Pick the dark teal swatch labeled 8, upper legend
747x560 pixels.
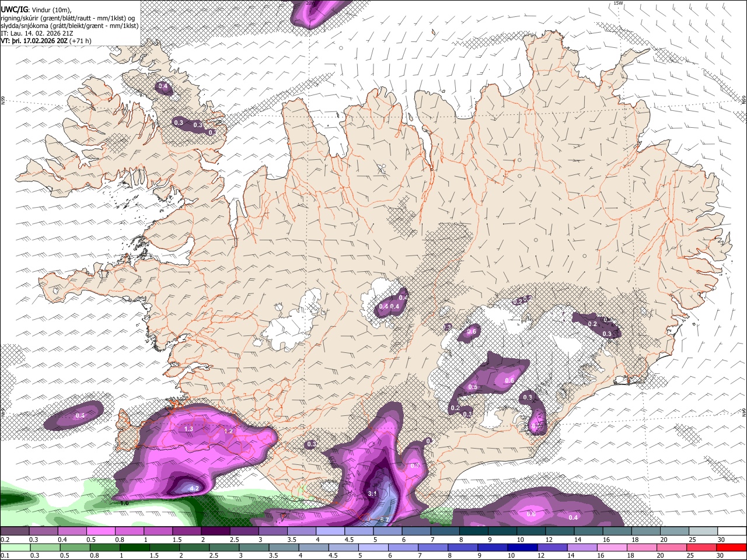474,531
